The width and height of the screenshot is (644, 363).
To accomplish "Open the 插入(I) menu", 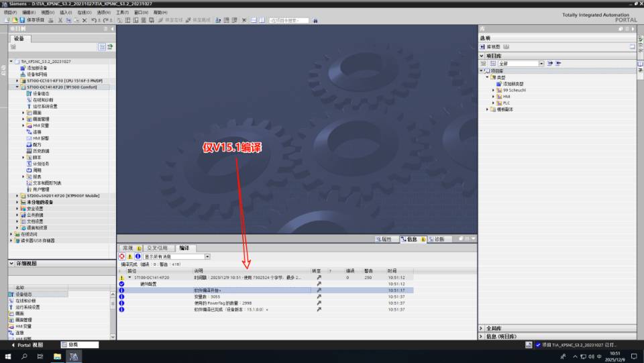I will click(x=66, y=12).
